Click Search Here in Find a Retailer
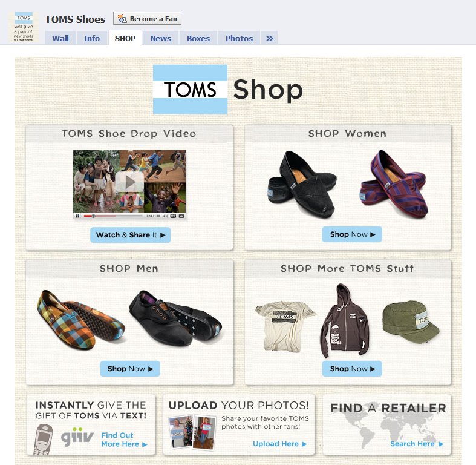 417,444
